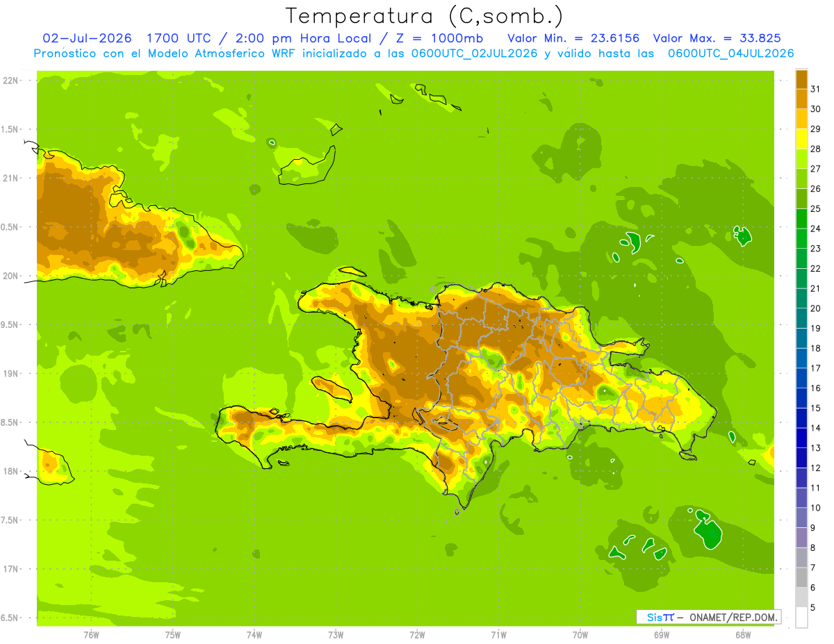Select the "Z = 1000mb" level text
The width and height of the screenshot is (834, 644).
pos(440,38)
